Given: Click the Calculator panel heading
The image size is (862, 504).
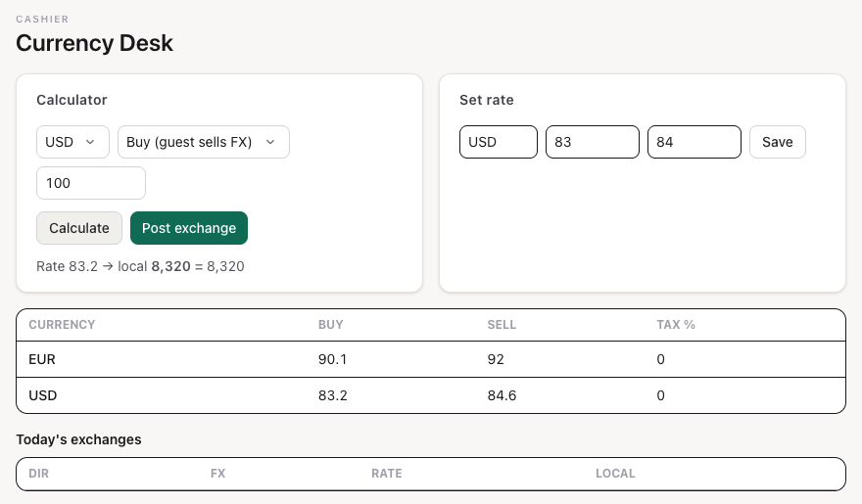Looking at the screenshot, I should coord(72,100).
